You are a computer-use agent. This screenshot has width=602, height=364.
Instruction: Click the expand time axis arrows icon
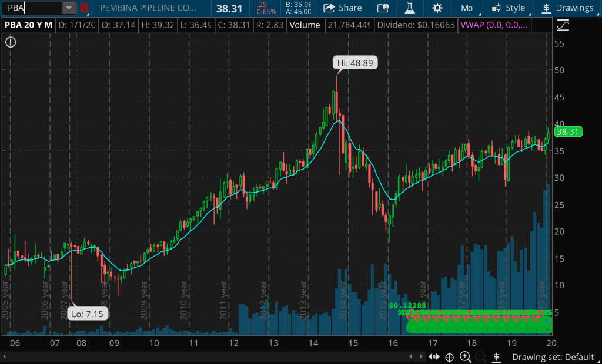click(434, 357)
